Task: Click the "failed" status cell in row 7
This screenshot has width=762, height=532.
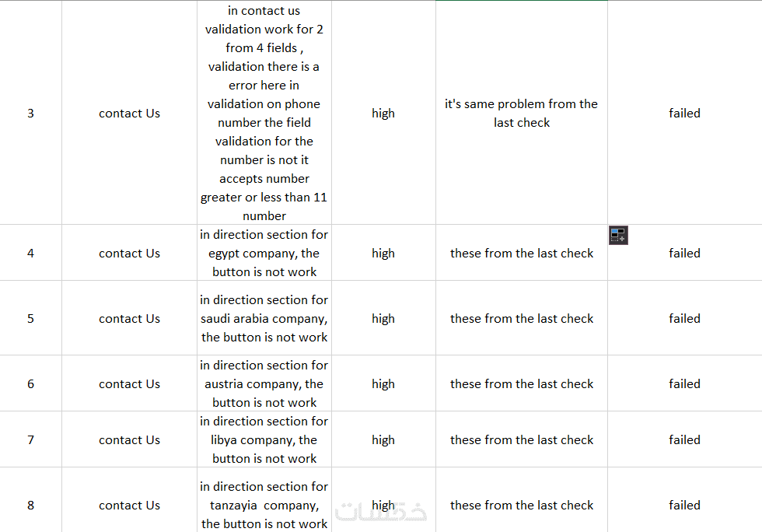Action: click(x=684, y=440)
